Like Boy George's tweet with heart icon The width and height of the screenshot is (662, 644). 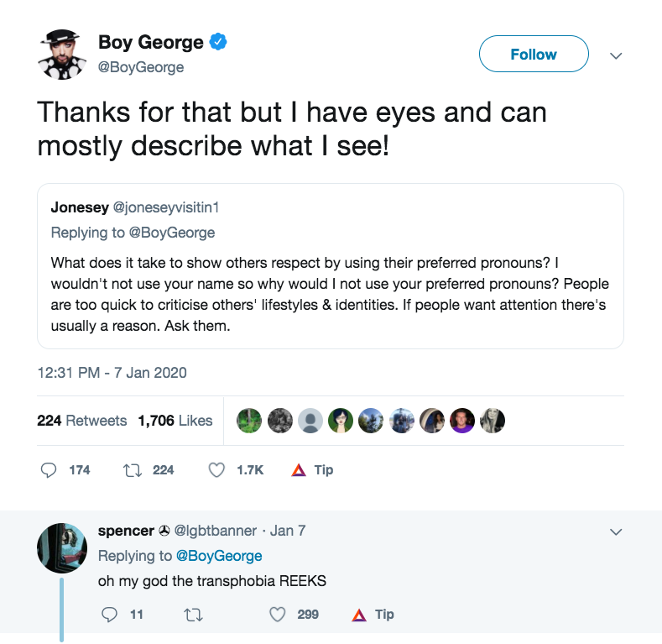tap(216, 470)
